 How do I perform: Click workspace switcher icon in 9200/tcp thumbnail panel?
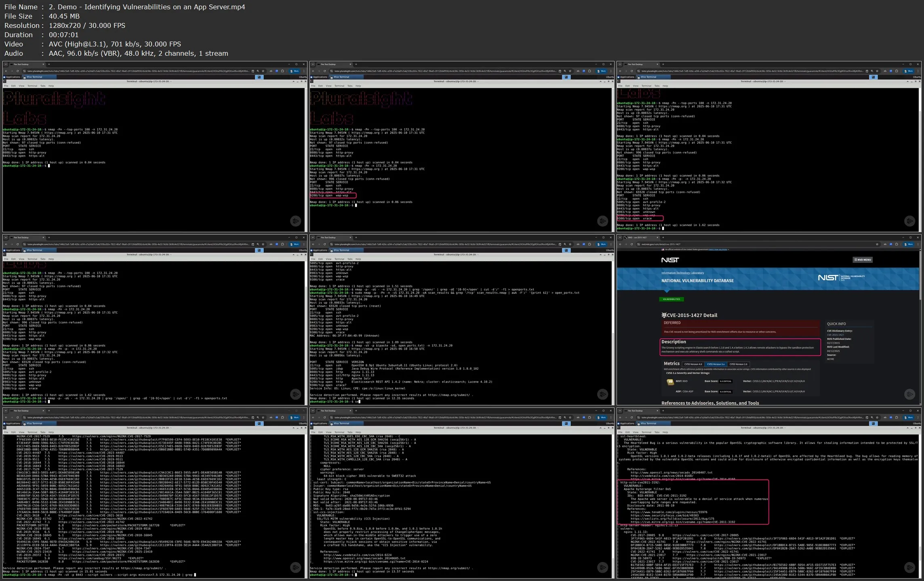coord(566,77)
